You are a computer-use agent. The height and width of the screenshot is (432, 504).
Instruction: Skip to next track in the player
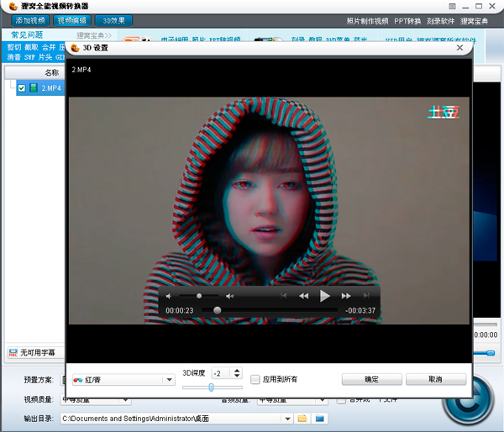tap(366, 296)
